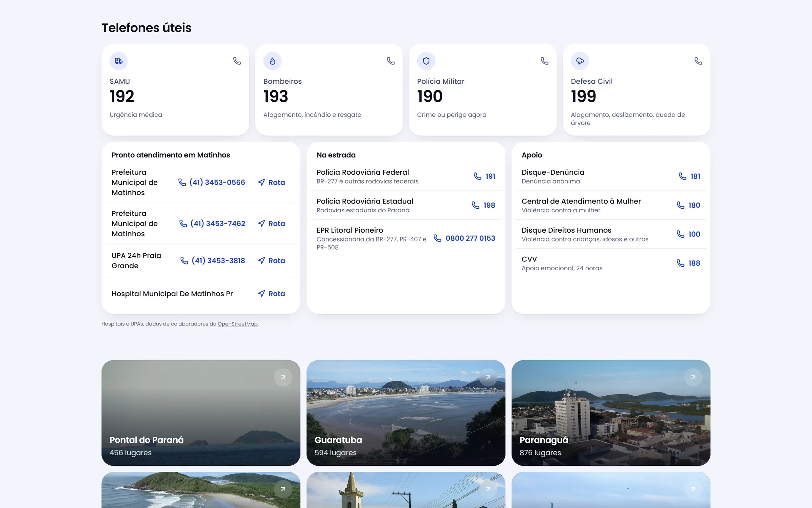Open the Paranaguá 876 lugares card
This screenshot has width=812, height=508.
611,413
